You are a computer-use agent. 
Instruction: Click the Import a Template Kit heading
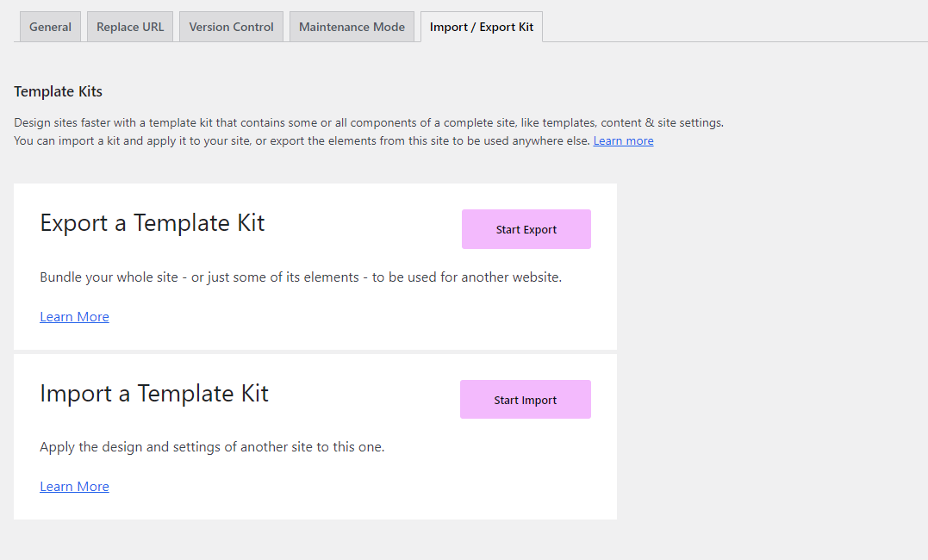[154, 394]
